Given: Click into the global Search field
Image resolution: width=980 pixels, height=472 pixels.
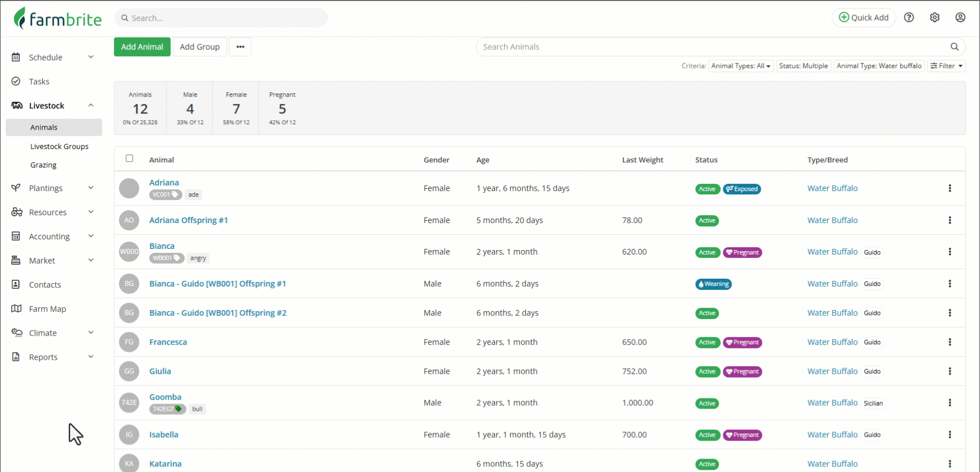Looking at the screenshot, I should coord(221,18).
